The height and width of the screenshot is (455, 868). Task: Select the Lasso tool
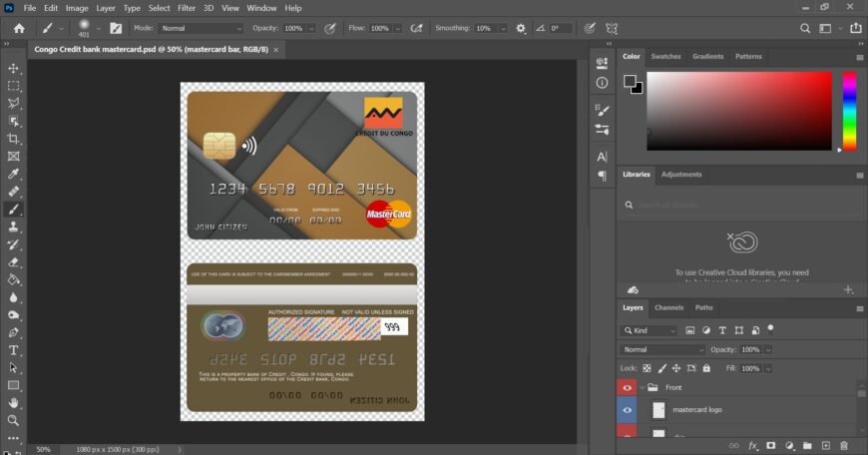(x=13, y=104)
